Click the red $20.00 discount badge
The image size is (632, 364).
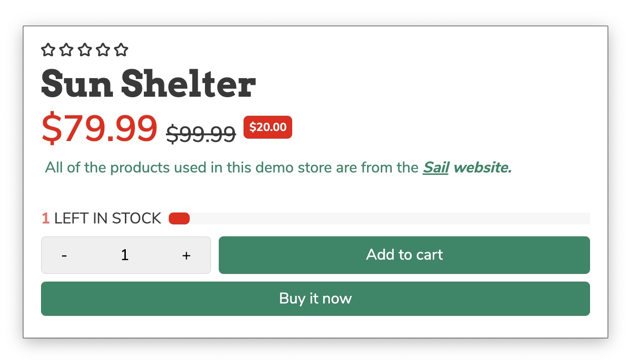(x=268, y=127)
